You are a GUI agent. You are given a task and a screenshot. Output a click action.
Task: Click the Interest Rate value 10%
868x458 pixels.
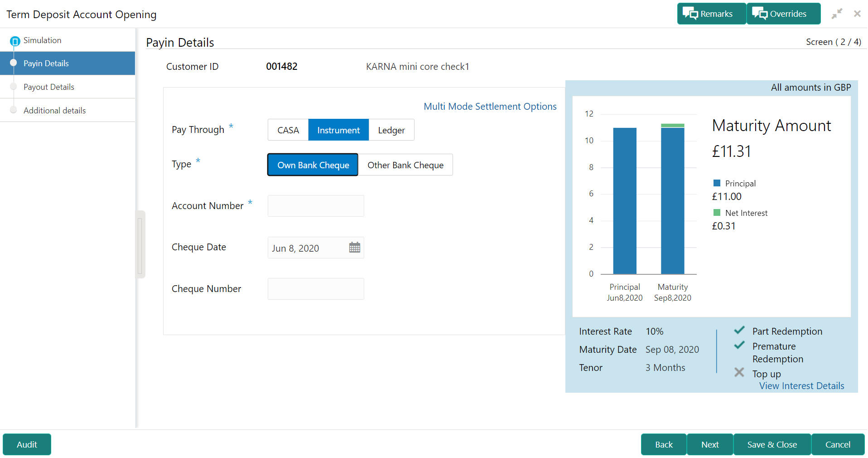(655, 331)
